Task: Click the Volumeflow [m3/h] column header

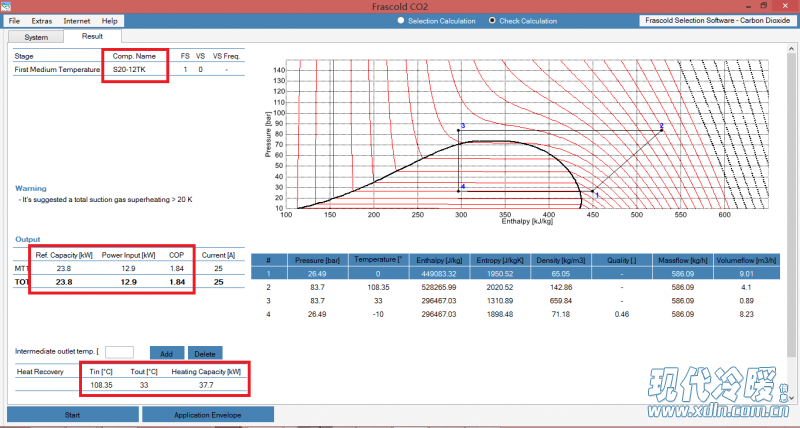Action: click(x=746, y=260)
